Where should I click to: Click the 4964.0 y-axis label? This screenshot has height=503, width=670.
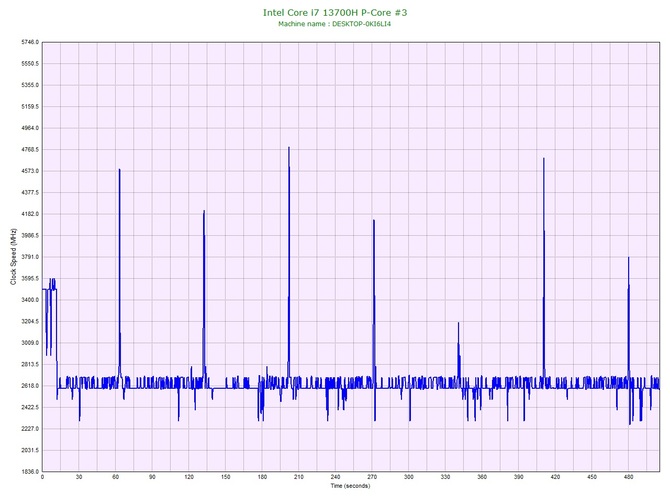(x=30, y=128)
